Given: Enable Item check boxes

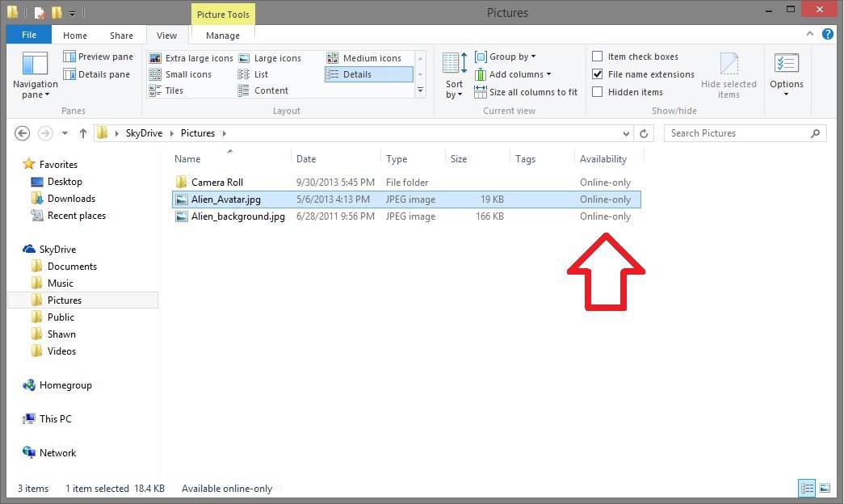Looking at the screenshot, I should 598,57.
